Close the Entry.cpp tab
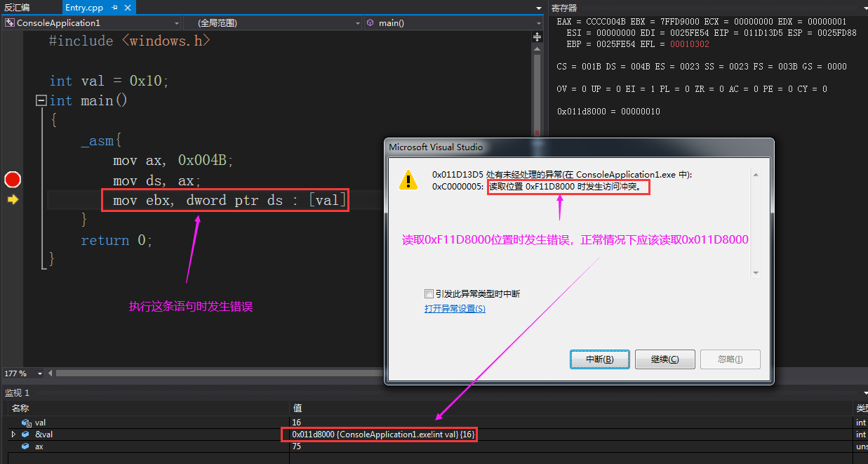The width and height of the screenshot is (868, 464). pyautogui.click(x=127, y=7)
